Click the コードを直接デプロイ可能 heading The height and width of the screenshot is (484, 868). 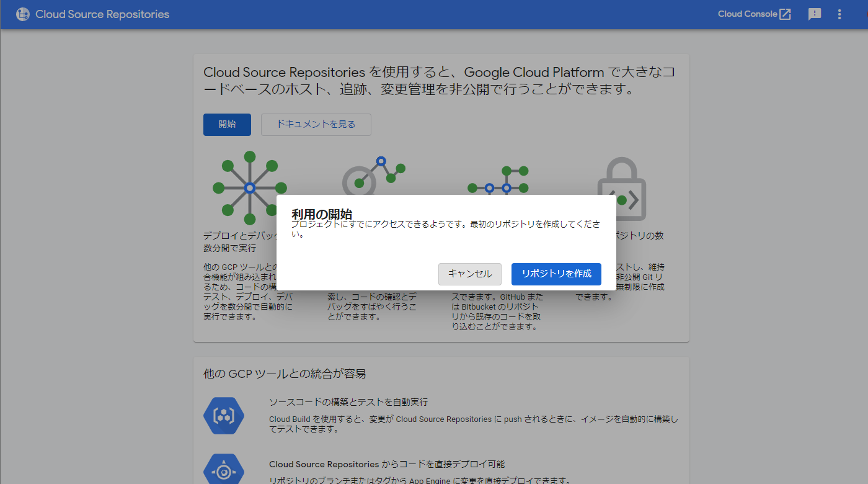click(387, 464)
